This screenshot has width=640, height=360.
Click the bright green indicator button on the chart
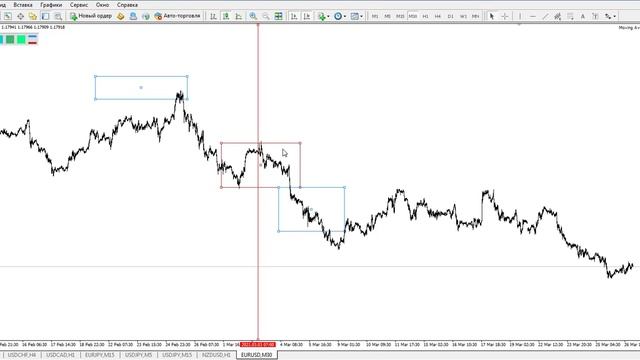pos(21,39)
